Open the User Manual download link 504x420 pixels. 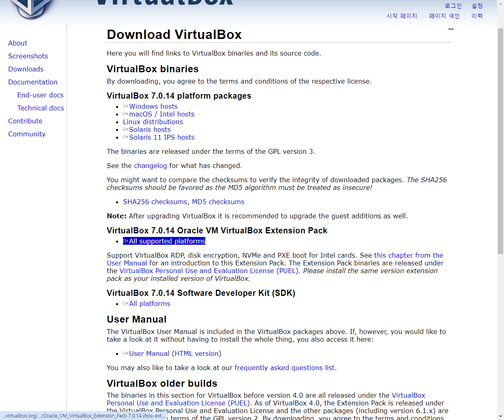click(x=146, y=353)
